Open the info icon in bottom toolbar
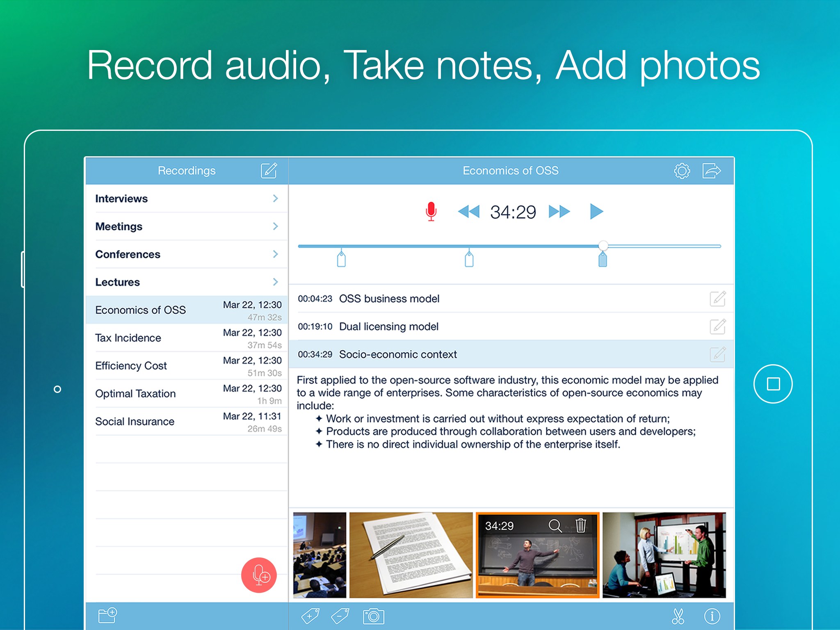The height and width of the screenshot is (630, 840). [712, 616]
